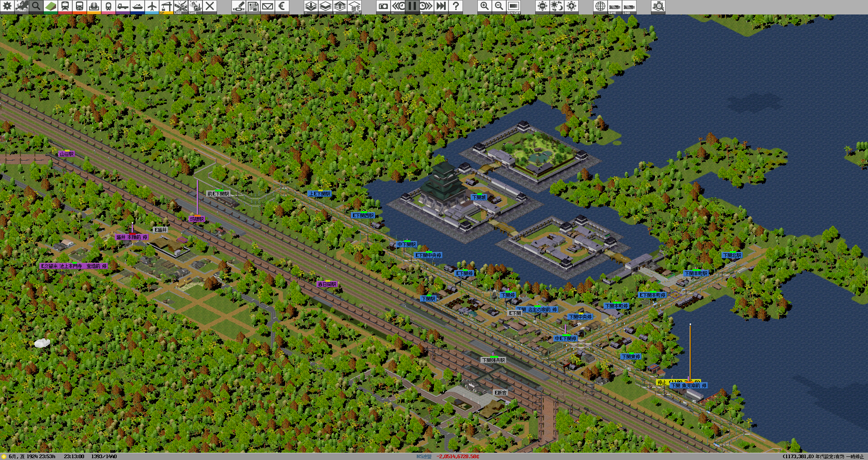Click the 春日関駅 station label
The image size is (868, 460).
click(x=327, y=284)
